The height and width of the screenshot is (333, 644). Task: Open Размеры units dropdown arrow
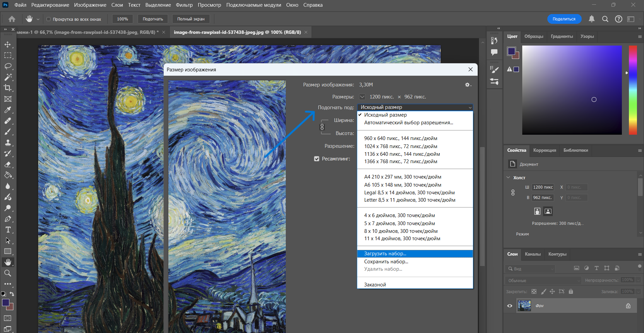[x=362, y=97]
